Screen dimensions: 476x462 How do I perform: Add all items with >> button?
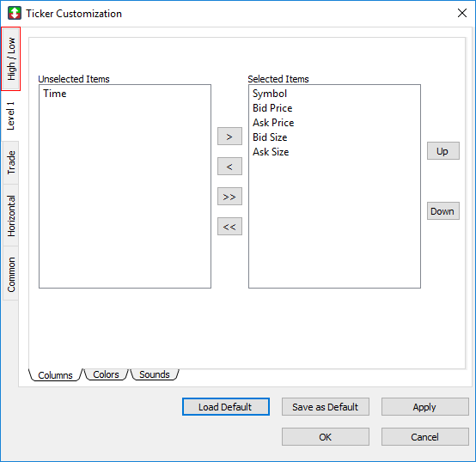[229, 197]
